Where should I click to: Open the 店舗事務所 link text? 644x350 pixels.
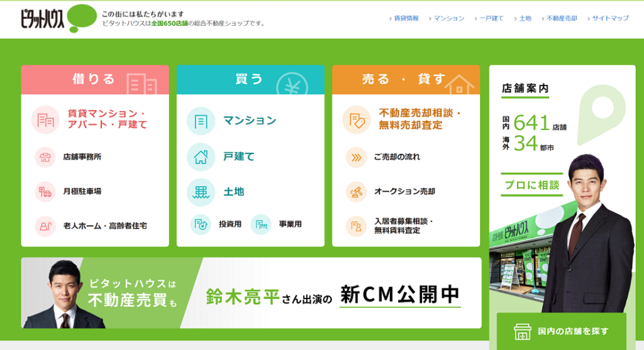pos(82,157)
